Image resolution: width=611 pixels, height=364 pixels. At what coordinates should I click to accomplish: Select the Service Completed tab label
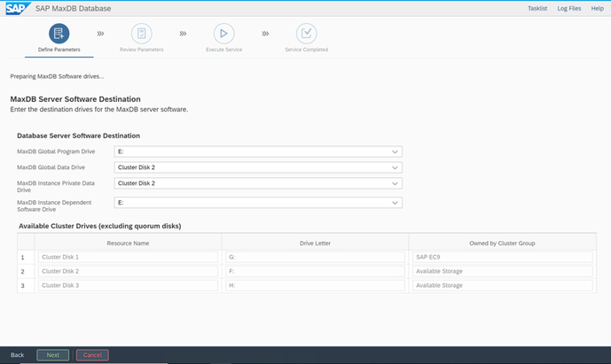[306, 50]
